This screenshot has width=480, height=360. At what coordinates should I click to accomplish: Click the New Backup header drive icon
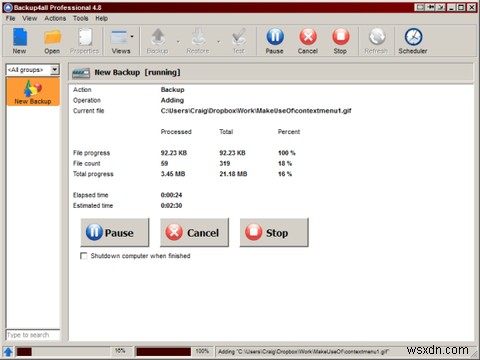coord(81,73)
